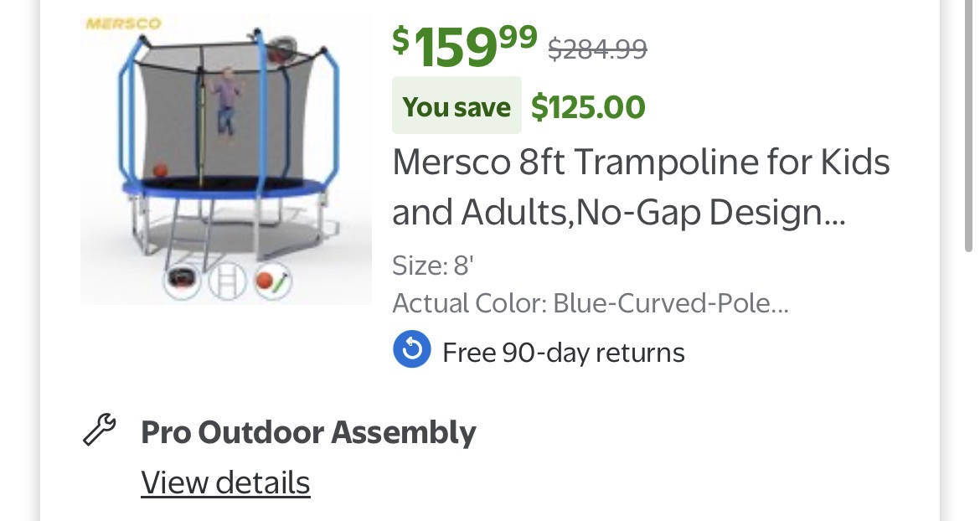Image resolution: width=980 pixels, height=521 pixels.
Task: Click the wrench icon beside Pro Outdoor Assembly
Action: tap(100, 431)
